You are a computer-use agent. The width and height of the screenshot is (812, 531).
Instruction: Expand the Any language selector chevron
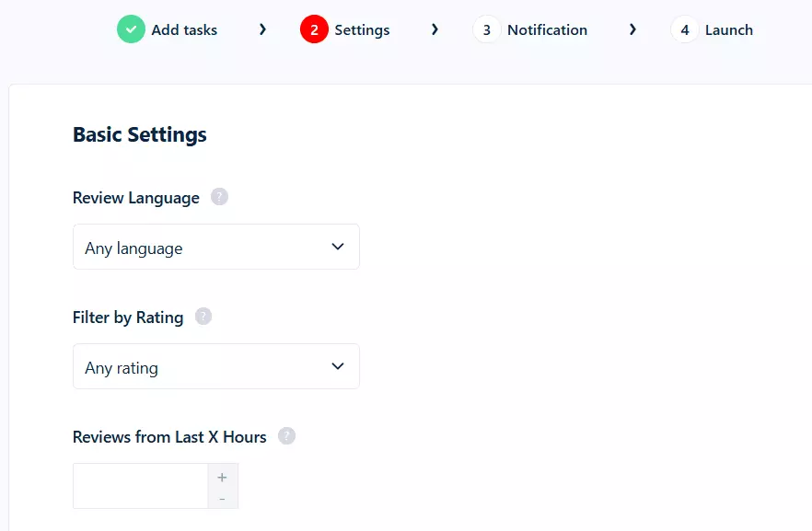(336, 246)
